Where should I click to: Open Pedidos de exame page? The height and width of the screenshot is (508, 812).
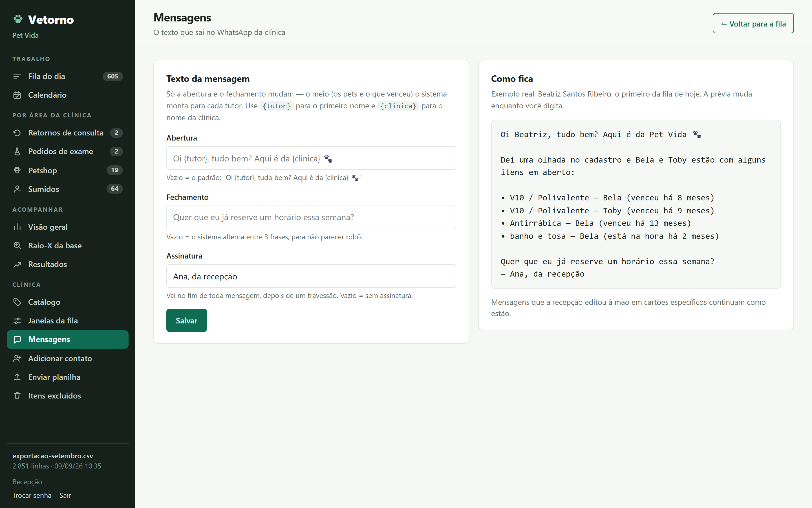(67, 152)
